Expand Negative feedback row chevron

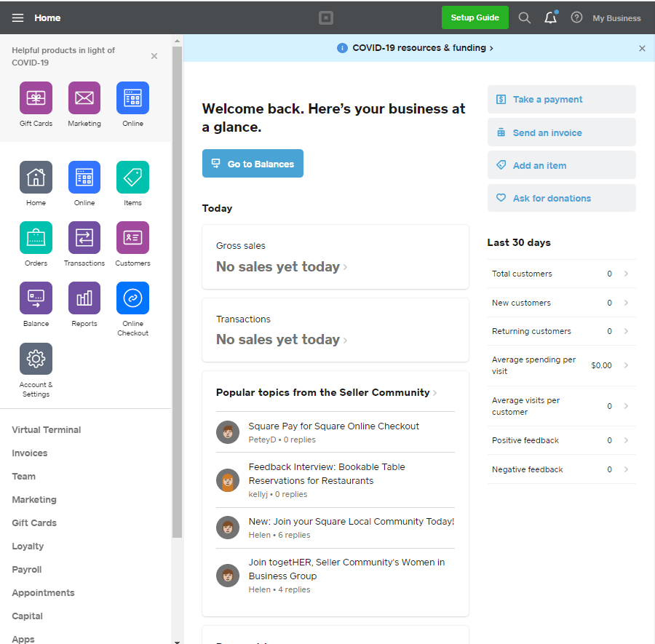tap(626, 469)
